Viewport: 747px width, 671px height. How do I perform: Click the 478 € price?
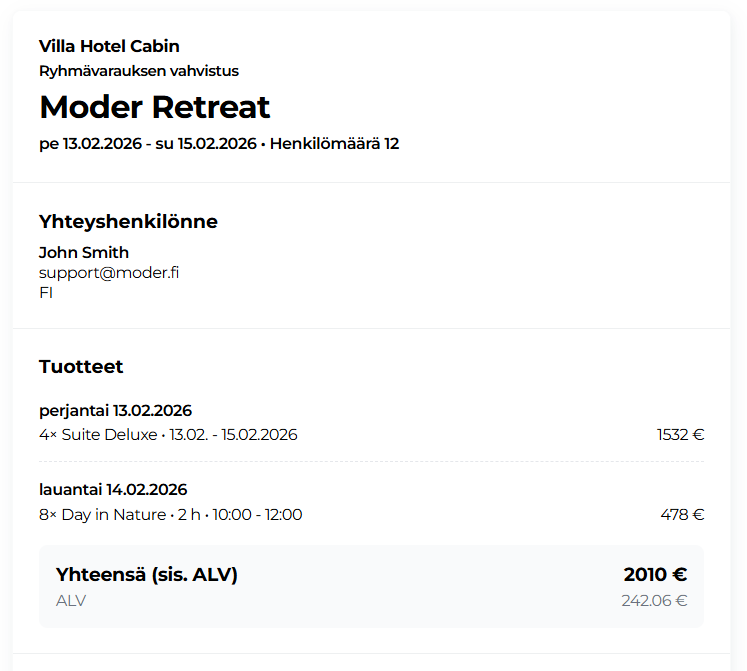pyautogui.click(x=682, y=515)
